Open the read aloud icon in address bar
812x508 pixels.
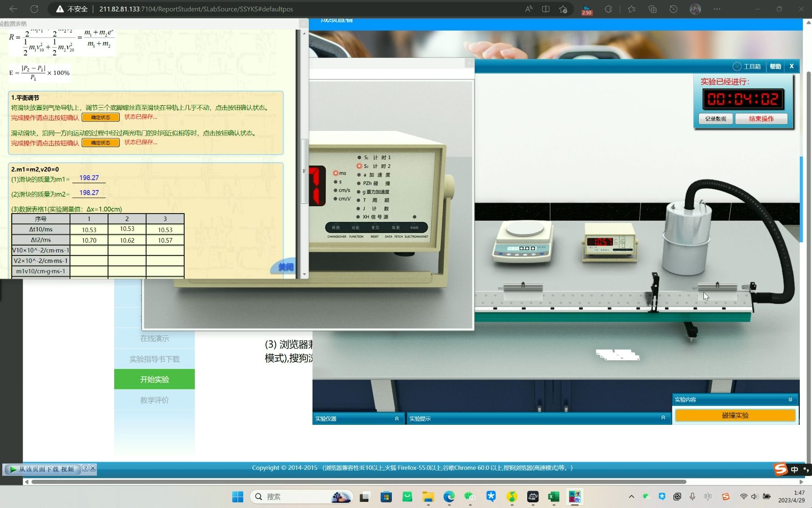[529, 9]
